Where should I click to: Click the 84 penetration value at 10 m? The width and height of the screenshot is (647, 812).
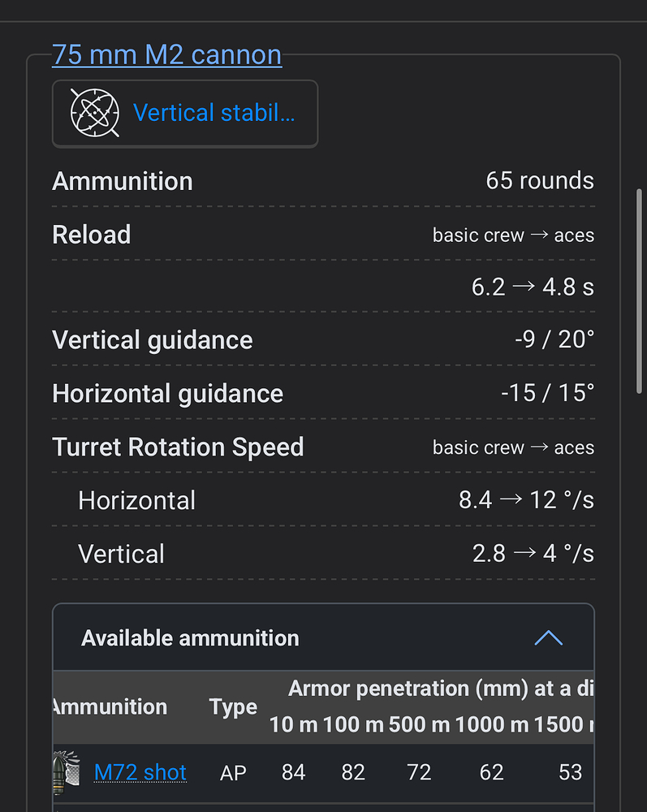point(293,772)
